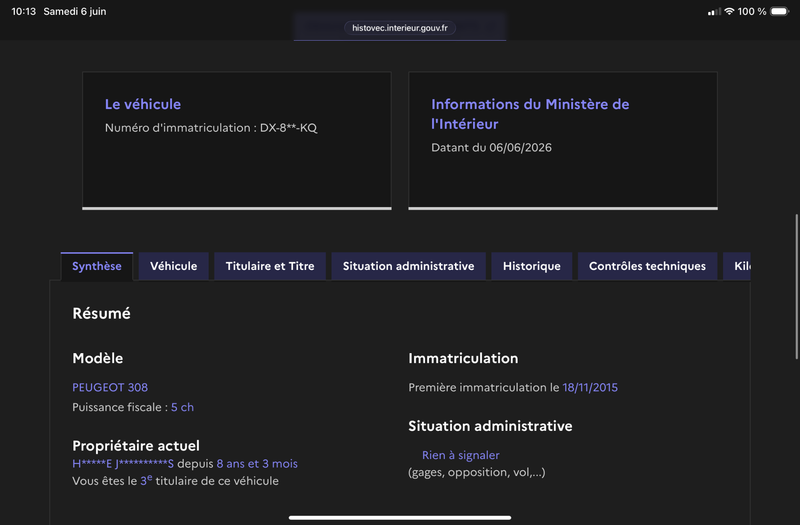Switch to the Véhicule tab
This screenshot has height=525, width=800.
(173, 266)
